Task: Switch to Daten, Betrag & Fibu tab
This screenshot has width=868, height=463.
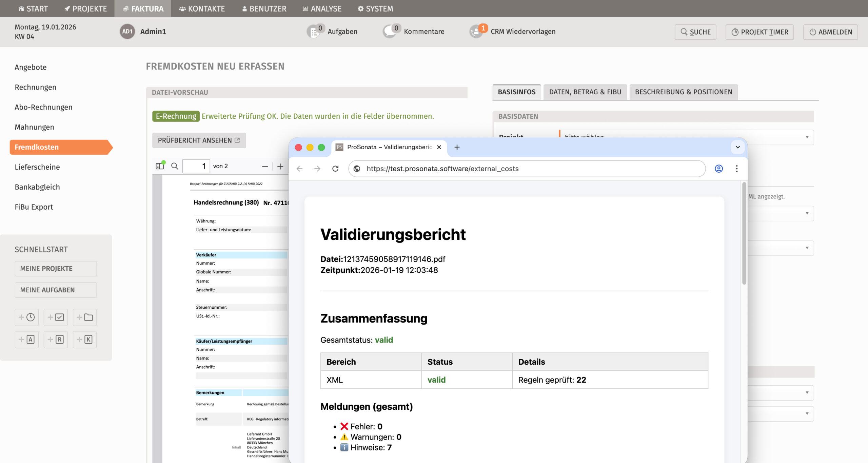Action: click(x=585, y=92)
